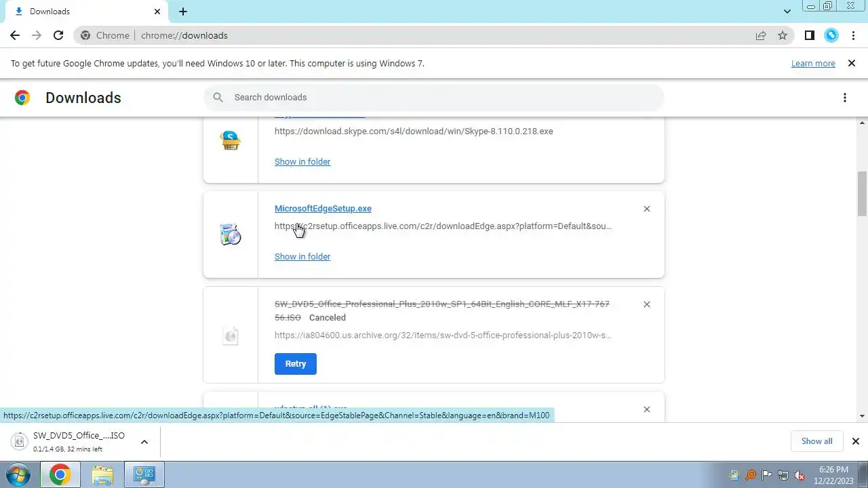The height and width of the screenshot is (488, 868).
Task: Click the scrollbar down arrow
Action: coord(862,416)
